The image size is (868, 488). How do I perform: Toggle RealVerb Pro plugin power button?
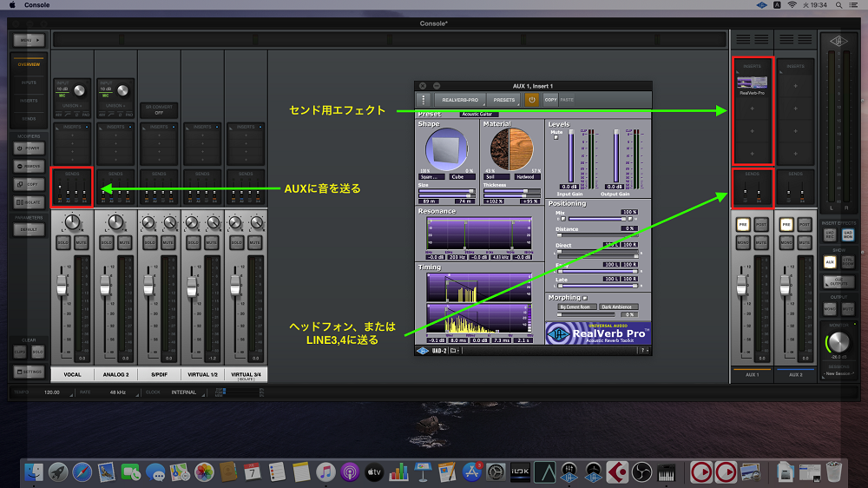pyautogui.click(x=531, y=100)
